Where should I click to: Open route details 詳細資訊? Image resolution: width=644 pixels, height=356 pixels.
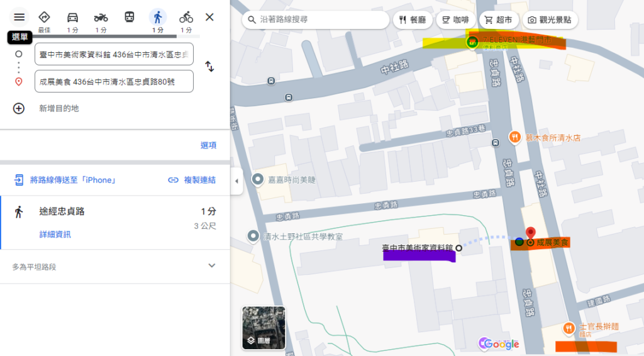pos(55,234)
